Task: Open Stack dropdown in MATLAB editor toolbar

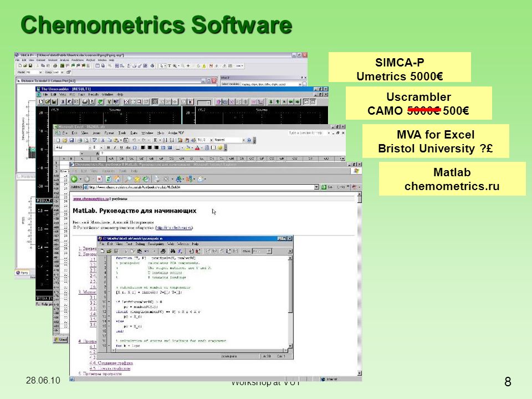Action: (x=262, y=251)
